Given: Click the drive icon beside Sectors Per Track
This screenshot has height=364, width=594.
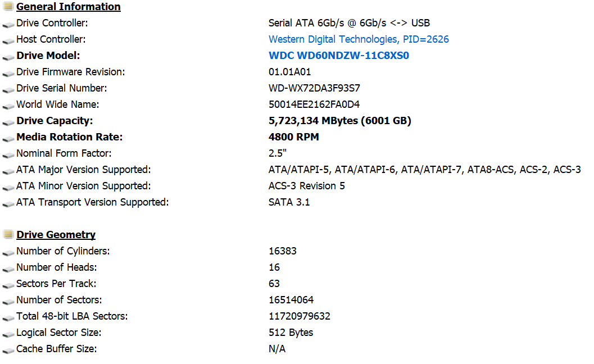Looking at the screenshot, I should (8, 285).
